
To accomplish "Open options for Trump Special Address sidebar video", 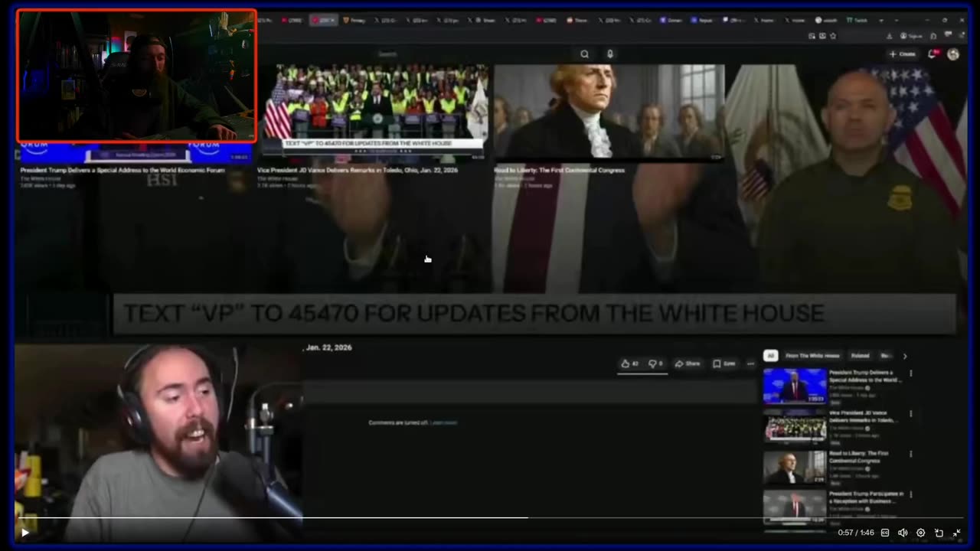I will 910,373.
